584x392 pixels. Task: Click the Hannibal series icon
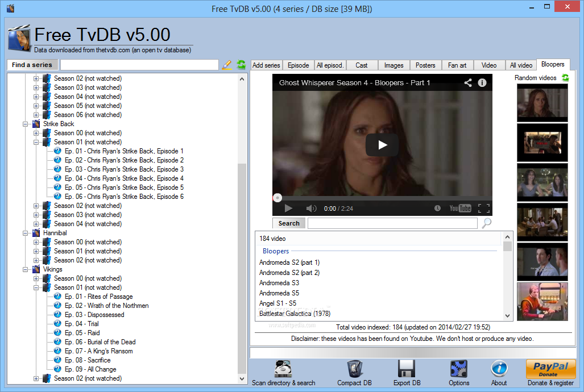click(x=36, y=233)
